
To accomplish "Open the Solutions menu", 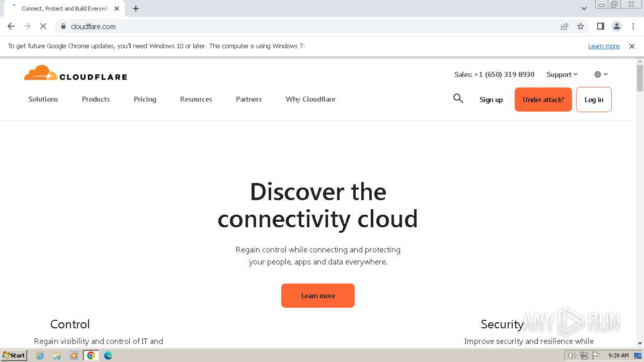I will pos(43,99).
